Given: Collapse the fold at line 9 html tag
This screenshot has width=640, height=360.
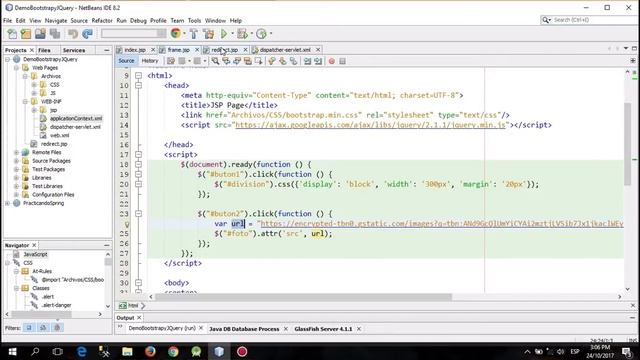Looking at the screenshot, I should tap(138, 76).
